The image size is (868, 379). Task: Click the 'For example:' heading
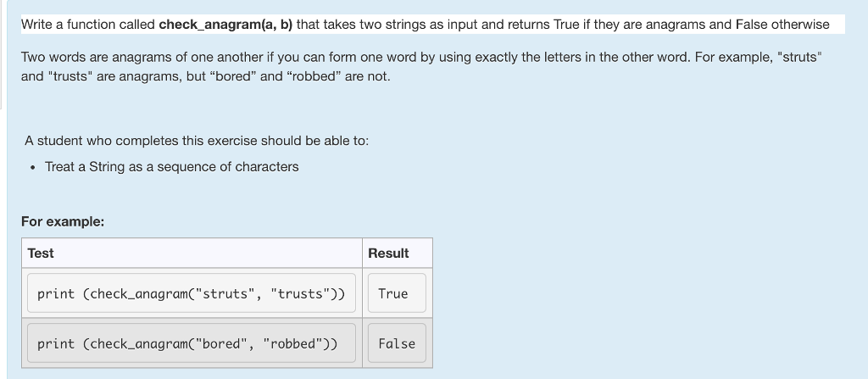click(x=63, y=221)
